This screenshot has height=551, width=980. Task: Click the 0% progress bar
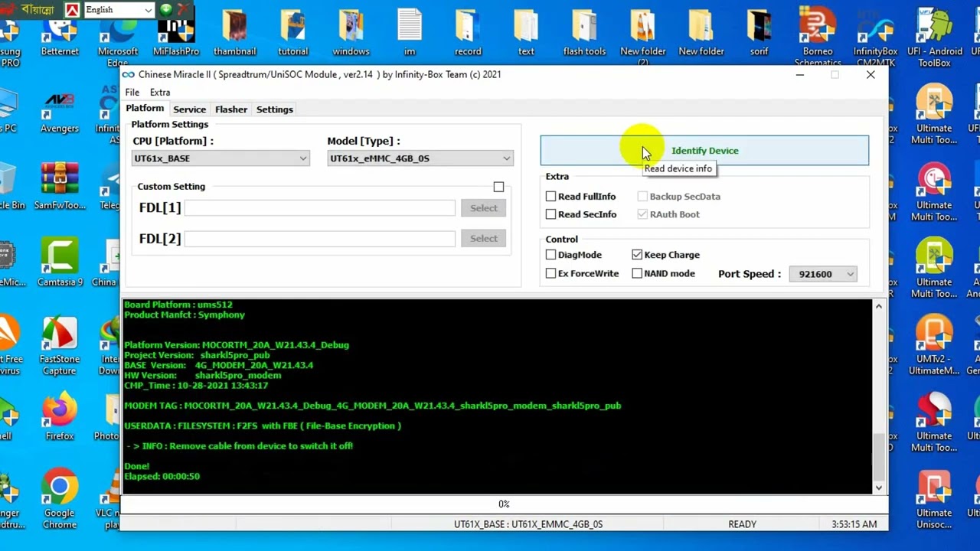(504, 504)
